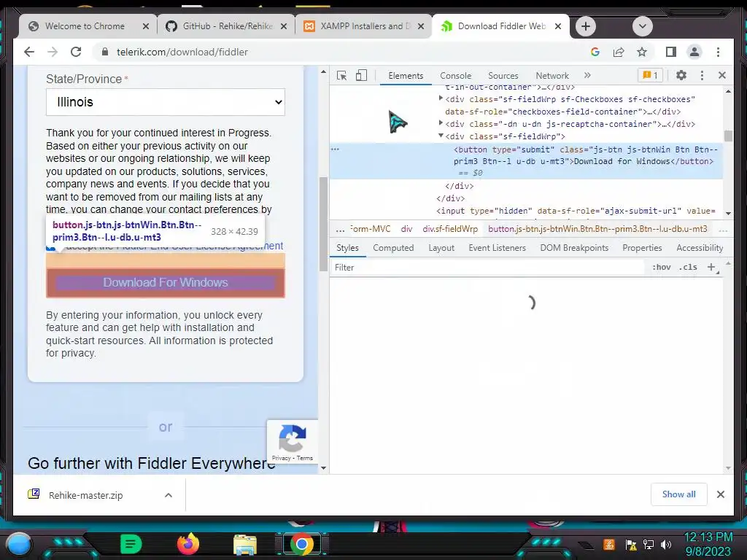Open reCAPTCHA Terms link
The image size is (747, 560).
pos(305,458)
